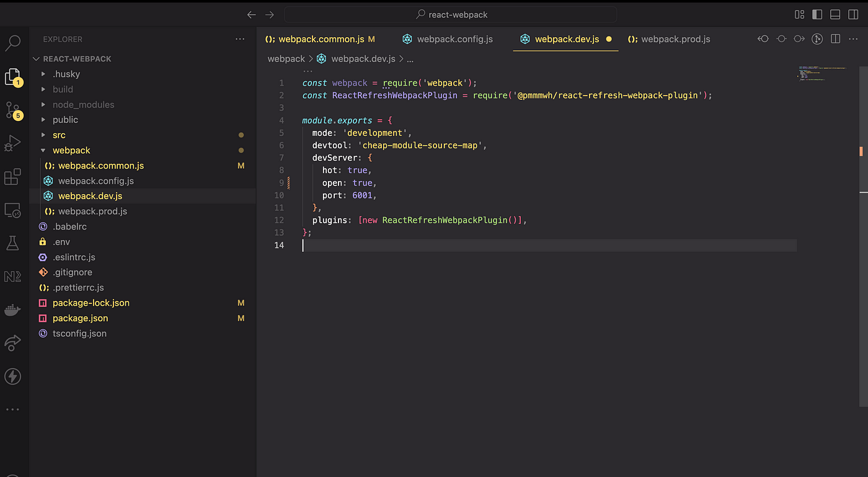The image size is (868, 477).
Task: Open webpack.config.js in the explorer
Action: [x=95, y=181]
